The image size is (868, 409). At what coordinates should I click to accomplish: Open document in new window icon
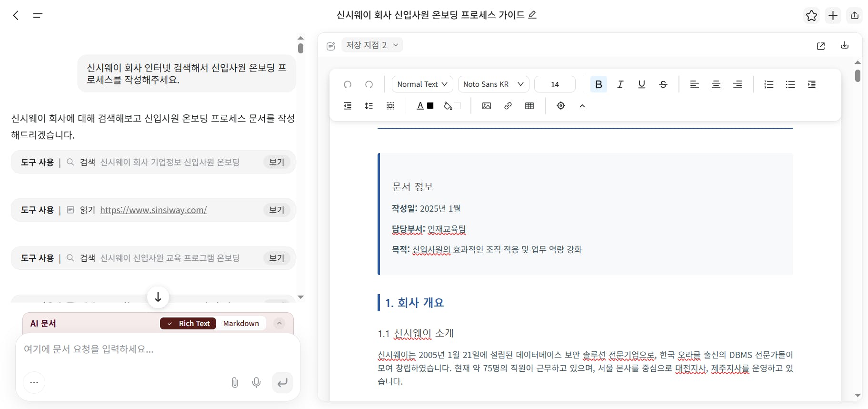point(821,46)
